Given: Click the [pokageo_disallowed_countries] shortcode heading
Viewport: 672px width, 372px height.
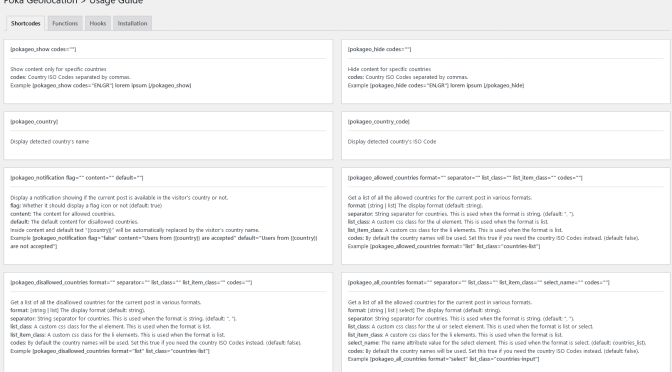Looking at the screenshot, I should [x=131, y=282].
